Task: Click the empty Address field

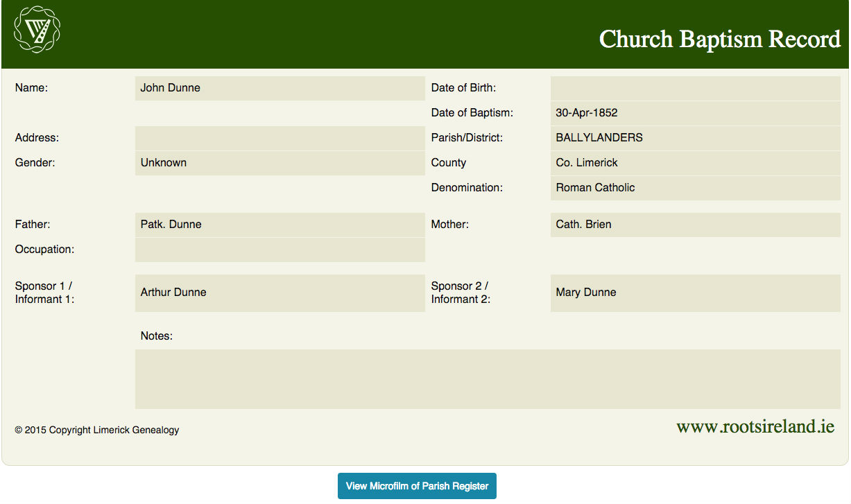Action: [280, 138]
